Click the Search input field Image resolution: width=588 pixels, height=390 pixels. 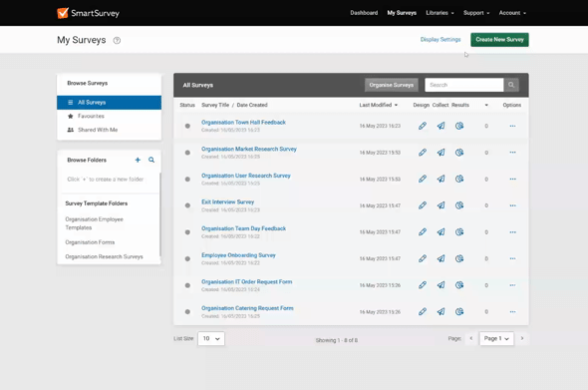[x=464, y=85]
